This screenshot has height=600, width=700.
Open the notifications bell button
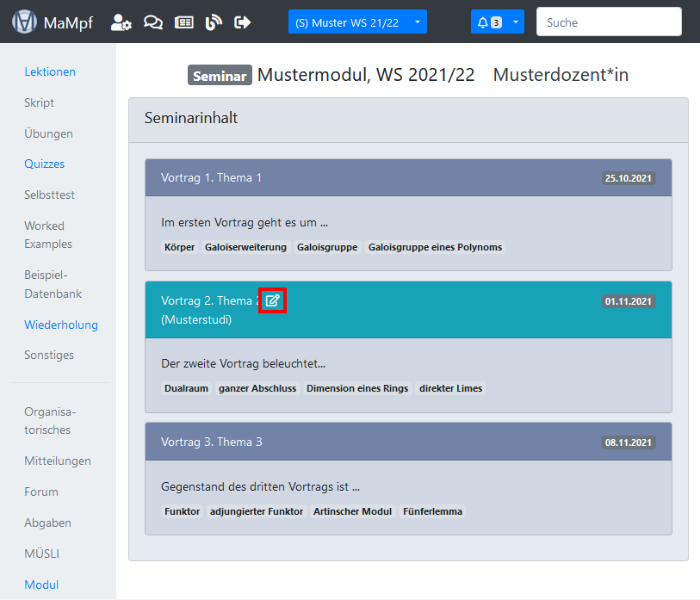(x=489, y=22)
